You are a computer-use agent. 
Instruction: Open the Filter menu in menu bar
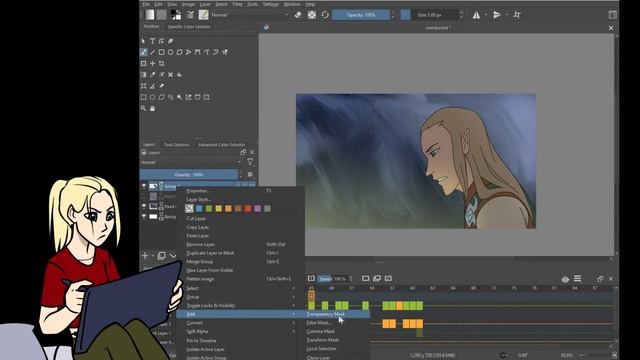[237, 4]
